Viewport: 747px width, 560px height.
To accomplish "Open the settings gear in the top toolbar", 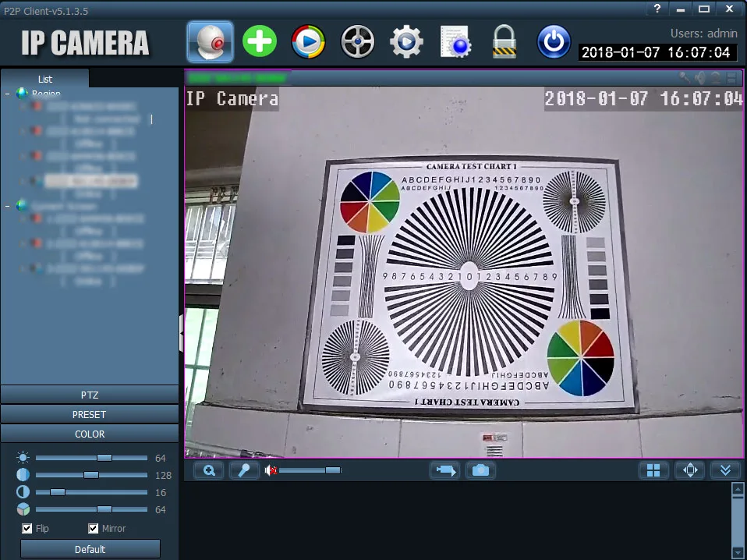I will click(x=405, y=41).
